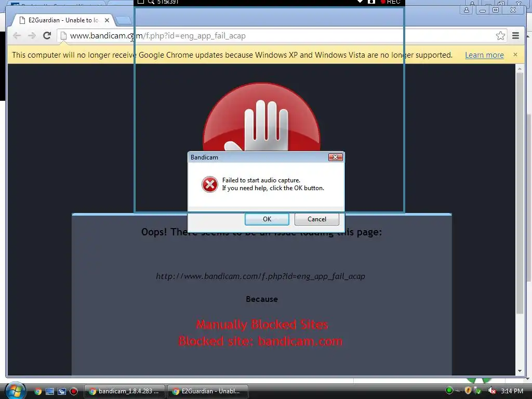
Task: Click the scrollbar up arrow
Action: 520,69
